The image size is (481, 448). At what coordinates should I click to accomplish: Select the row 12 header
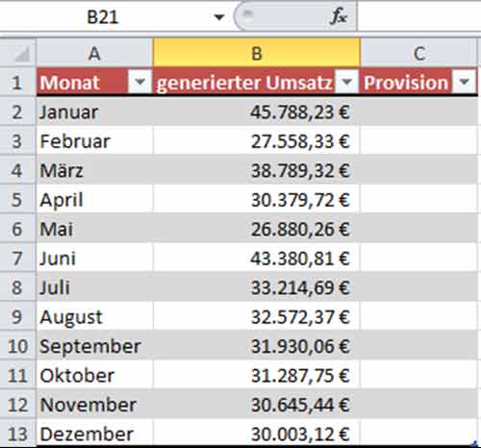[17, 405]
